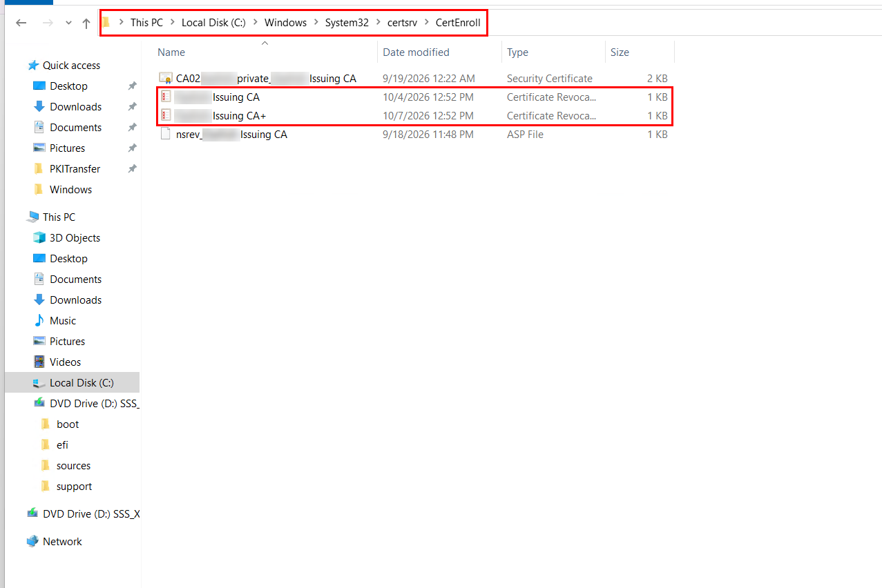
Task: Sort files by Name column header
Action: tap(171, 52)
